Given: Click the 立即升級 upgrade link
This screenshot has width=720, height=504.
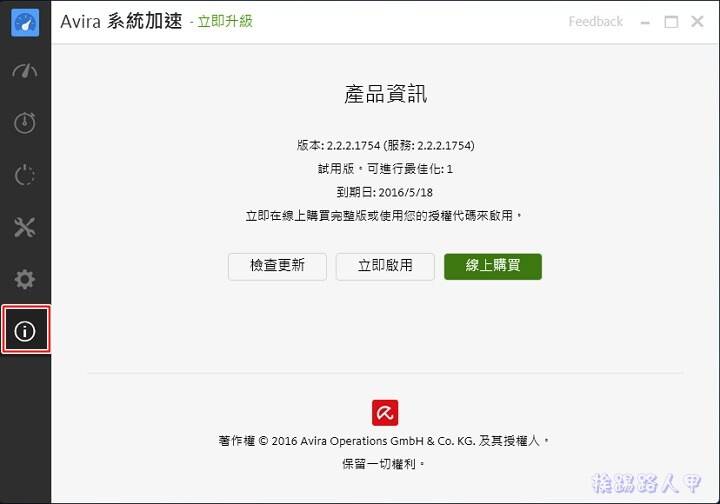Looking at the screenshot, I should [x=225, y=21].
